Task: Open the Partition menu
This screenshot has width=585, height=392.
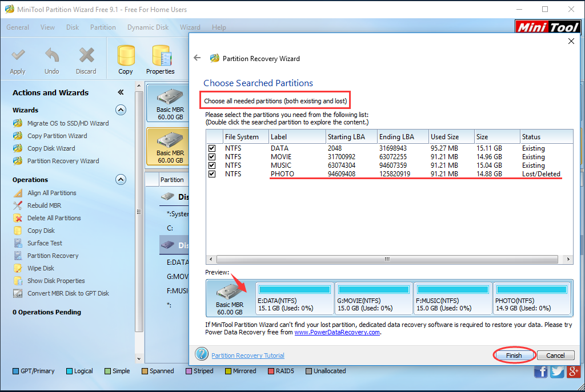Action: pos(103,27)
